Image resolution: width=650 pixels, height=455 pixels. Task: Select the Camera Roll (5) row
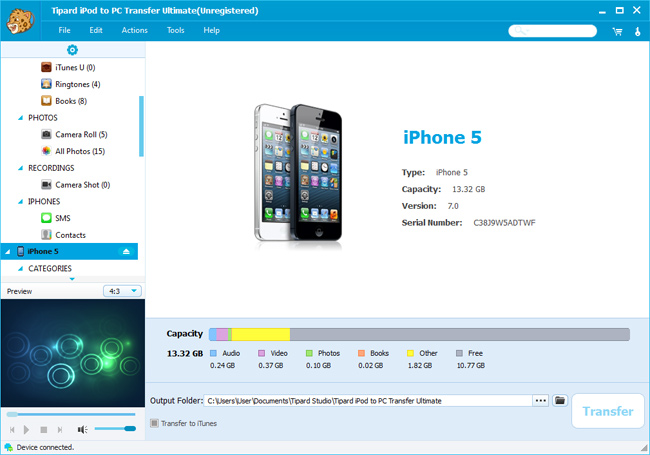[x=70, y=135]
